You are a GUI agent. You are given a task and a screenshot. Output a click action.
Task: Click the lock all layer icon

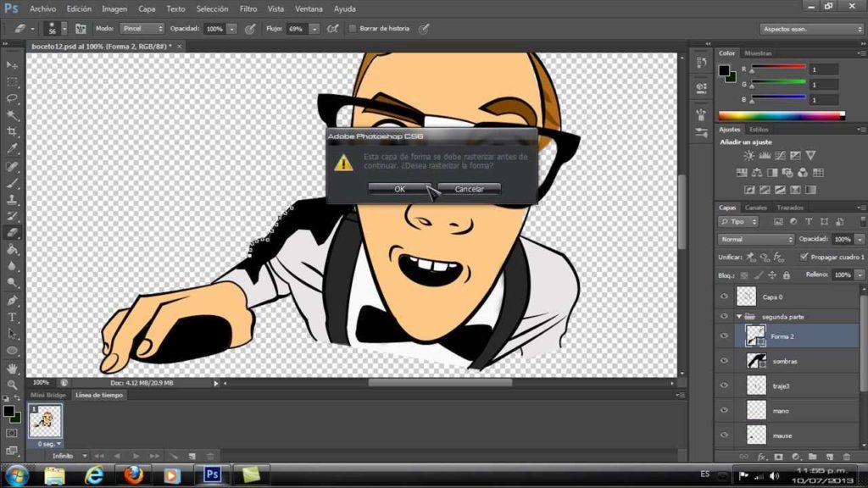coord(787,275)
